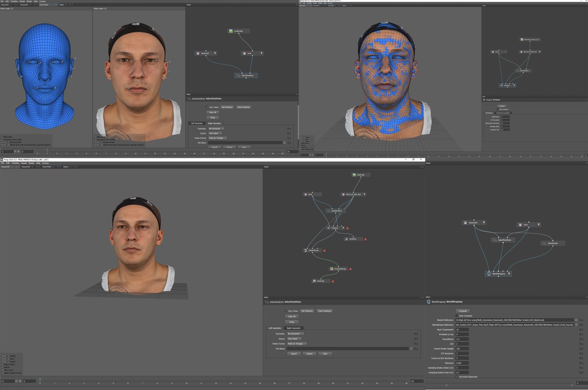
Task: Select the ExtrapolateImage node in bottom-left graph
Action: (x=338, y=269)
